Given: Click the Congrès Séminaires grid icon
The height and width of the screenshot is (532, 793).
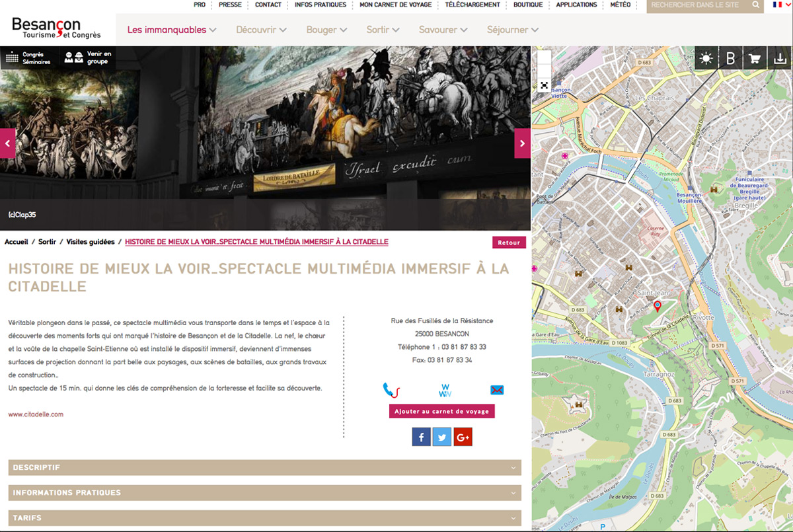Looking at the screenshot, I should [x=12, y=58].
